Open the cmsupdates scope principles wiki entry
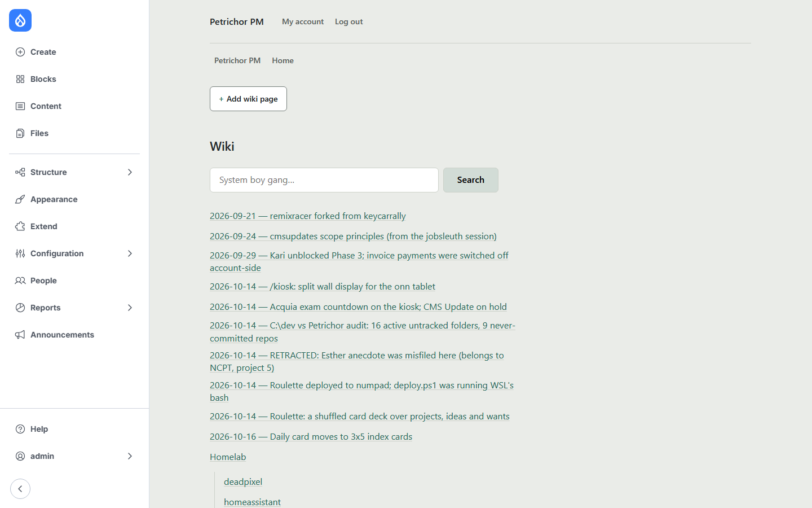This screenshot has width=812, height=508. click(353, 236)
